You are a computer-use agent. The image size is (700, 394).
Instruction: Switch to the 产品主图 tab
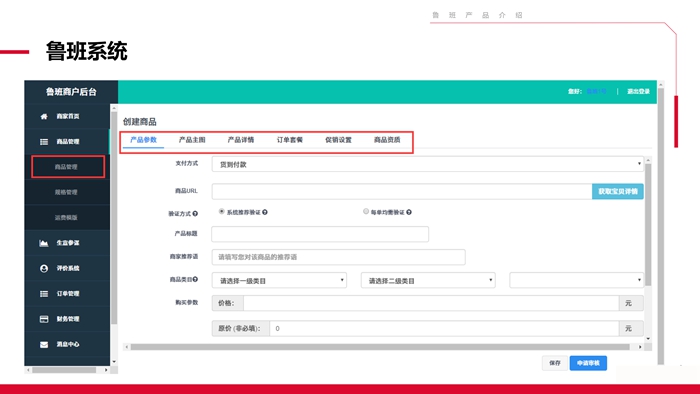click(x=192, y=140)
